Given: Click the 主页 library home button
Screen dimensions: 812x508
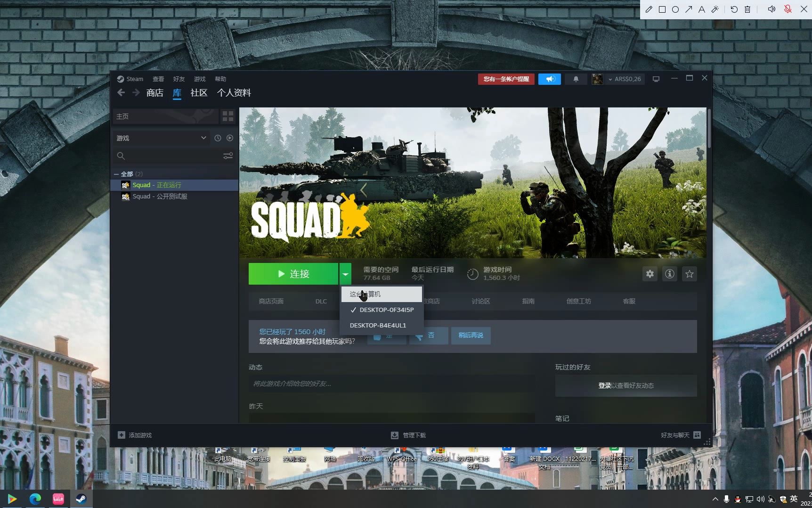Looking at the screenshot, I should coord(165,116).
